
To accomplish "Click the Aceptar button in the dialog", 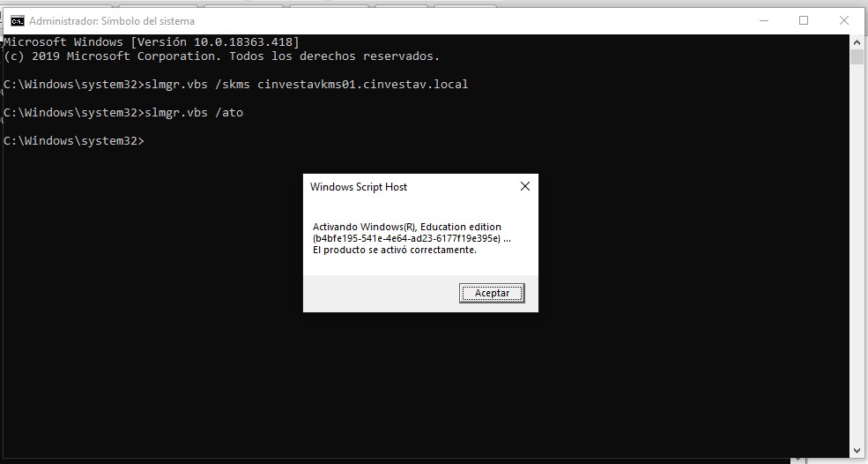I will [492, 293].
